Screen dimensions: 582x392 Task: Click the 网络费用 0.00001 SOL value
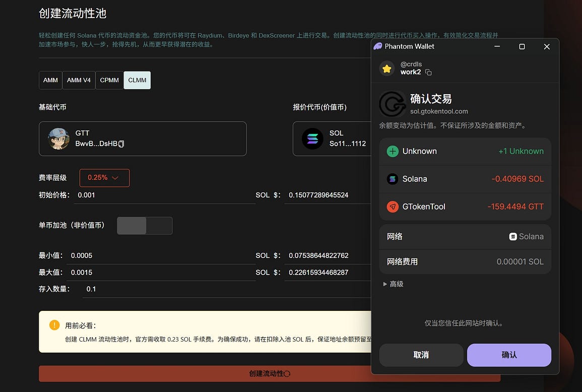click(x=520, y=262)
